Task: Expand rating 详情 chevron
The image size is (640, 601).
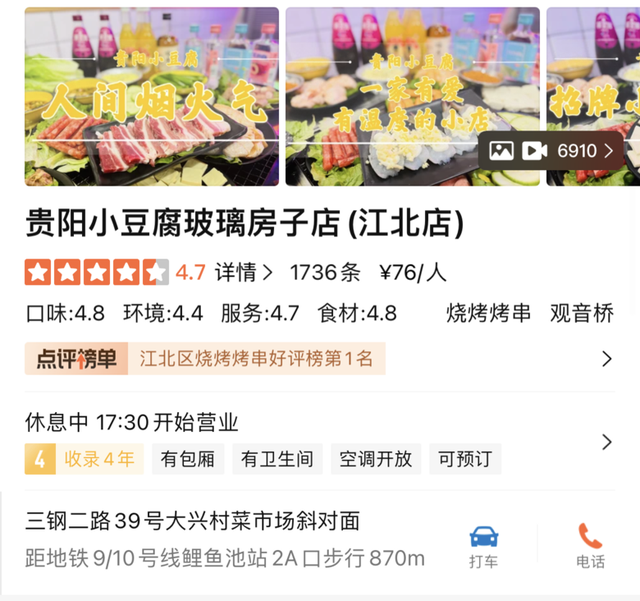Action: coord(267,272)
